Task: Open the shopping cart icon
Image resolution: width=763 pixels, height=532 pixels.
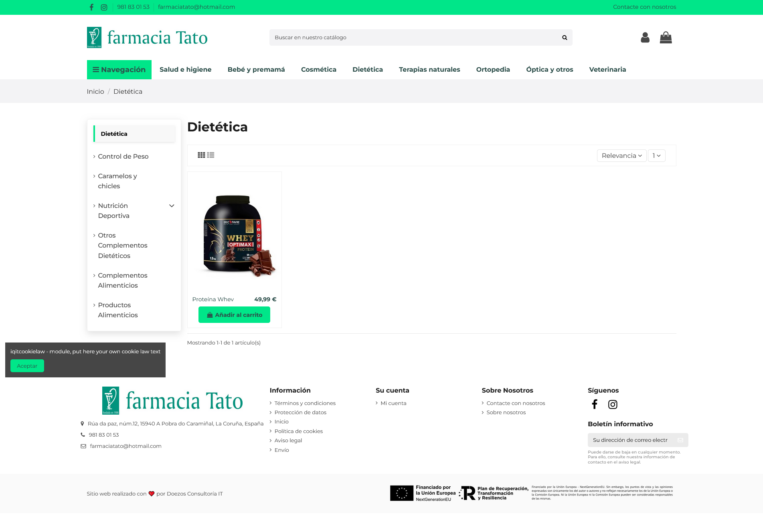Action: coord(666,38)
